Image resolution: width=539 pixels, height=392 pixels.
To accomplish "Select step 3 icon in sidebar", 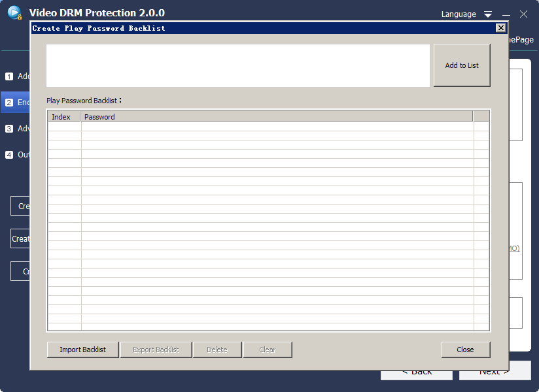I will [9, 129].
